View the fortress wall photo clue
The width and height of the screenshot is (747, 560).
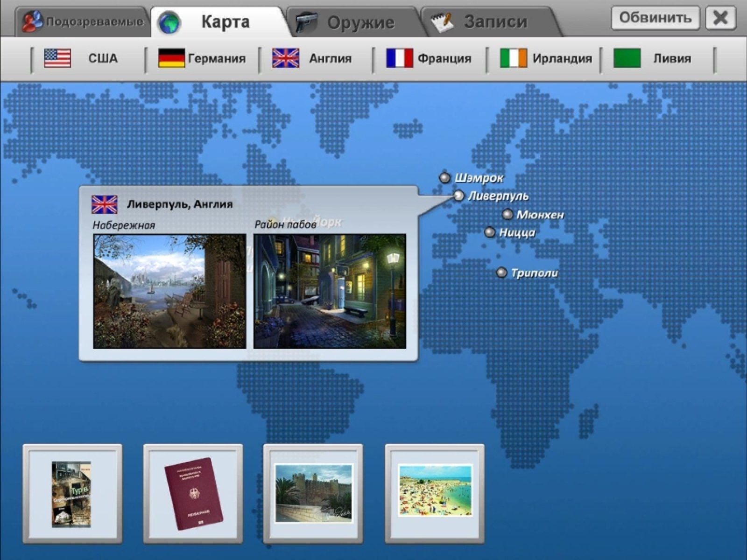(x=313, y=493)
